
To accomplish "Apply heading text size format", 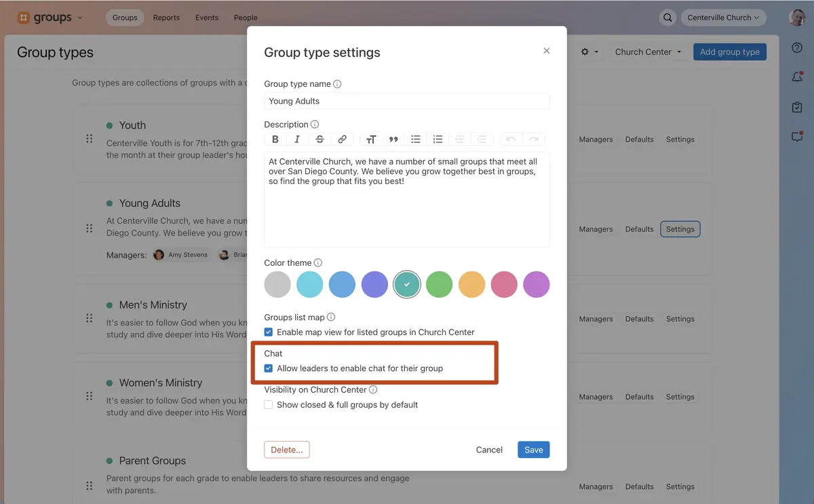I will click(371, 139).
